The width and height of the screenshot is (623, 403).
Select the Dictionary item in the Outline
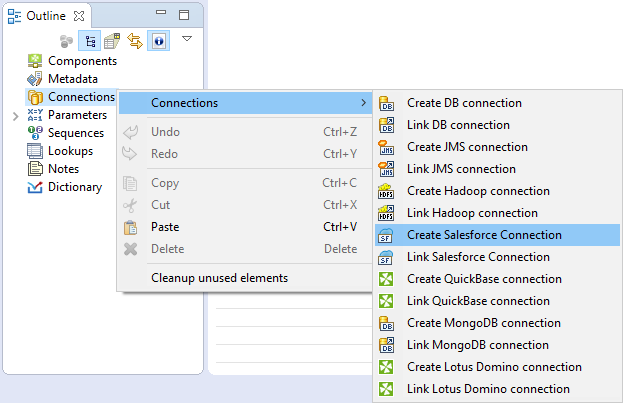(x=74, y=187)
